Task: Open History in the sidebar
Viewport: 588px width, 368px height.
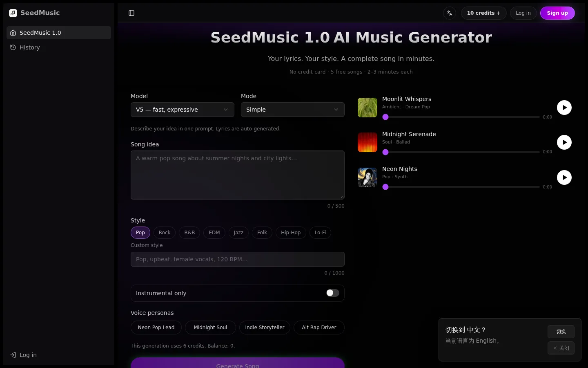Action: [x=59, y=47]
